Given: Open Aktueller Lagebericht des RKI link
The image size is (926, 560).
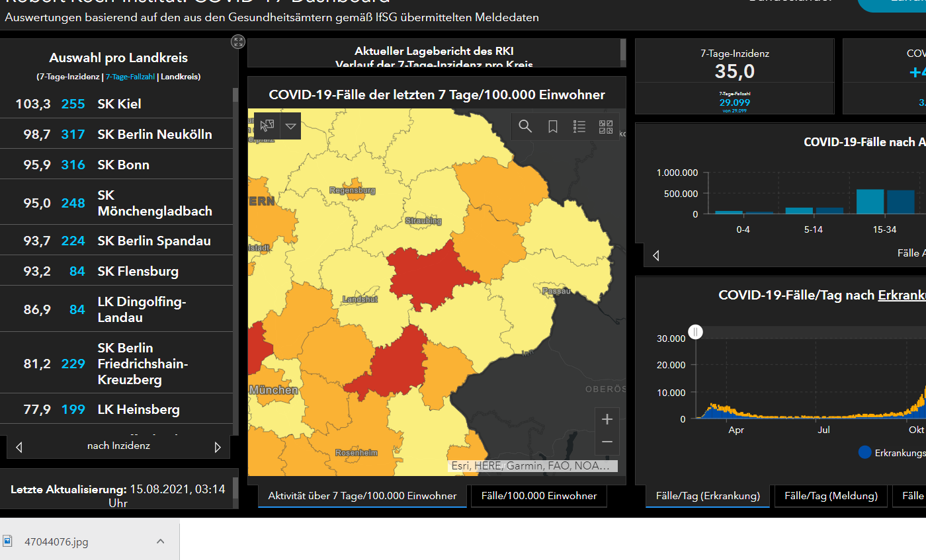Looking at the screenshot, I should (x=434, y=51).
